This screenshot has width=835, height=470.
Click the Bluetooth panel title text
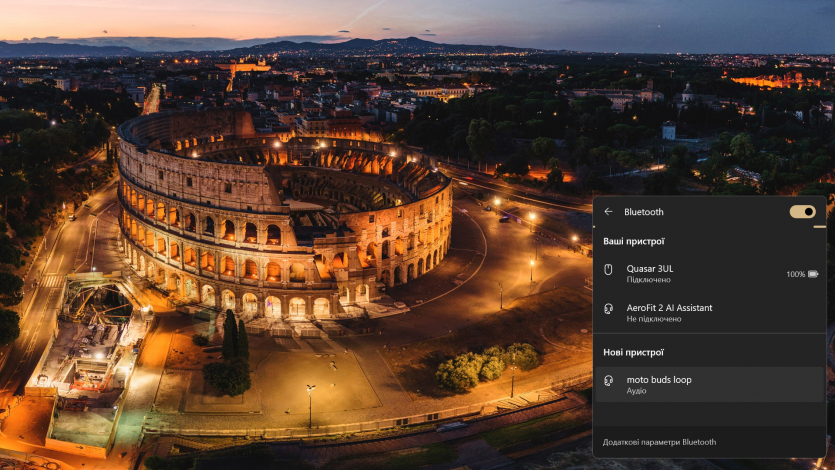coord(643,212)
